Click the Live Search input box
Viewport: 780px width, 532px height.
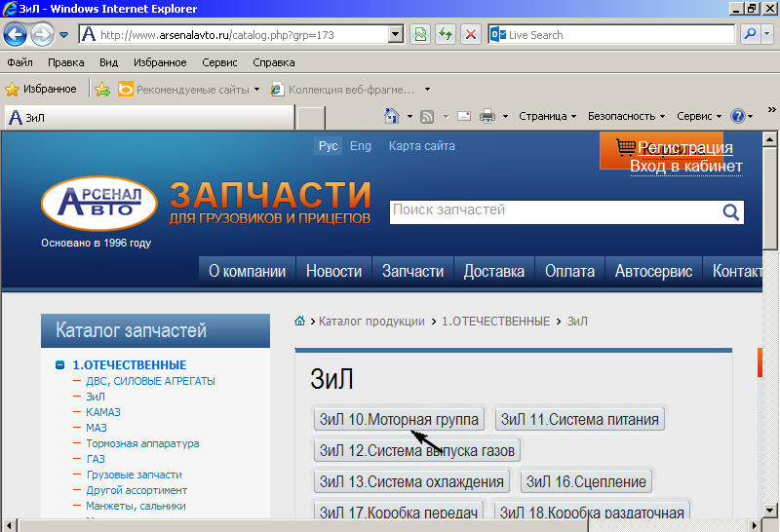tap(611, 35)
